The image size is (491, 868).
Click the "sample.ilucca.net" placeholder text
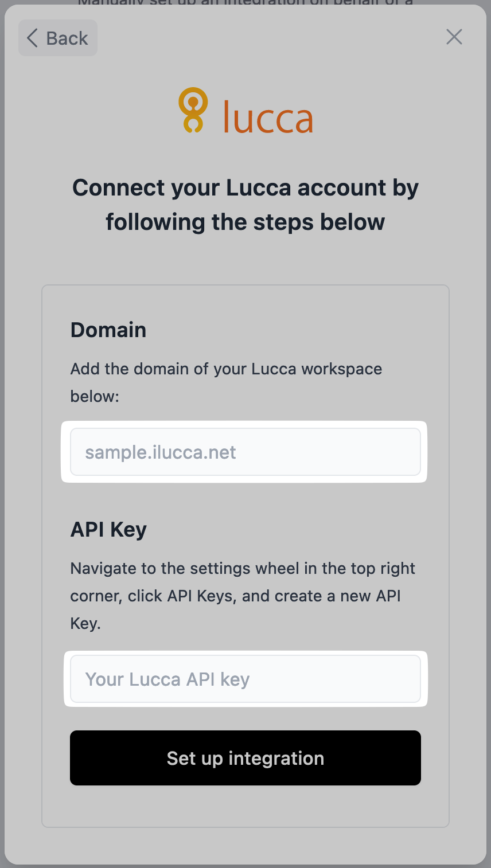click(161, 452)
